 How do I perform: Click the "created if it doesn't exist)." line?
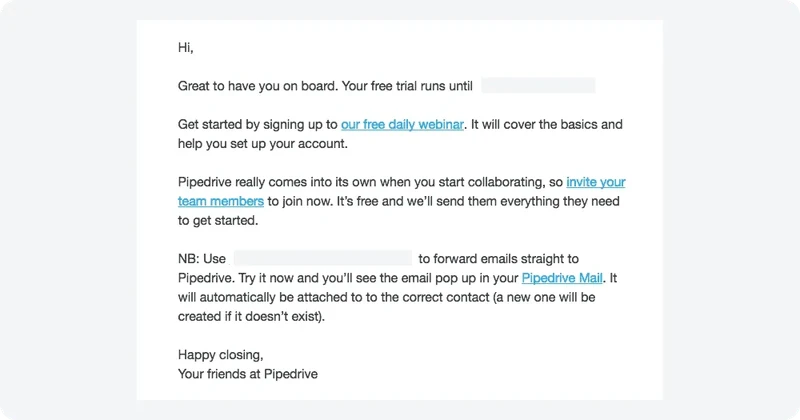[251, 316]
